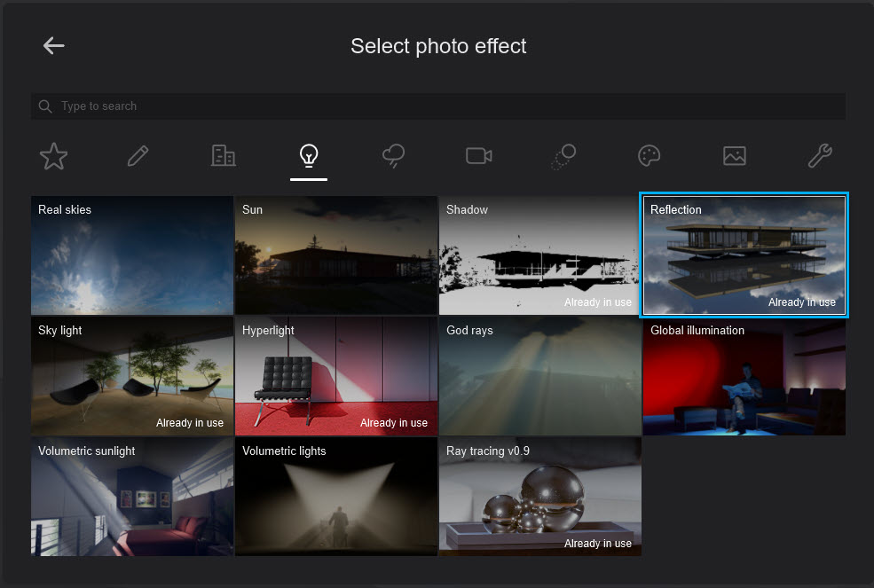The width and height of the screenshot is (874, 588).
Task: Open the Scene and animation effects category
Action: pos(223,155)
